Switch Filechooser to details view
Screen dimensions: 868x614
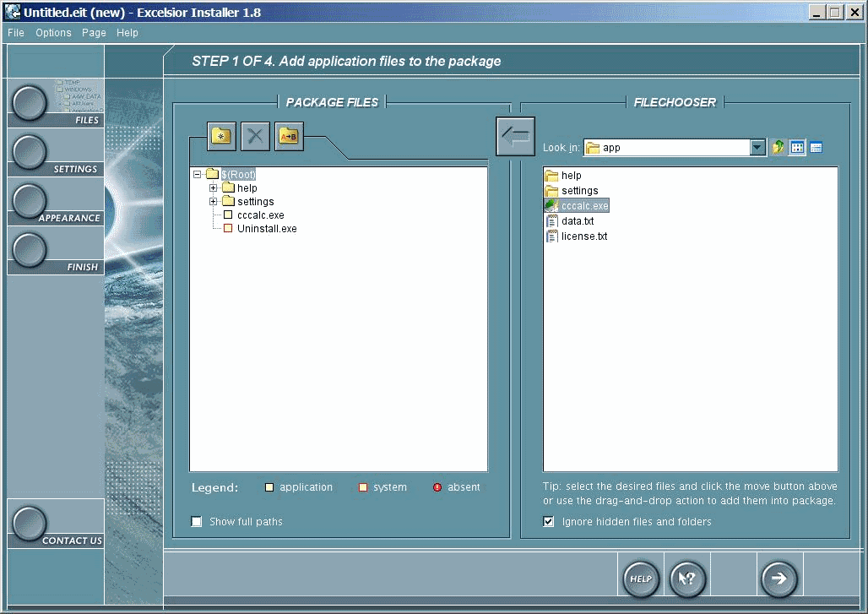(816, 147)
